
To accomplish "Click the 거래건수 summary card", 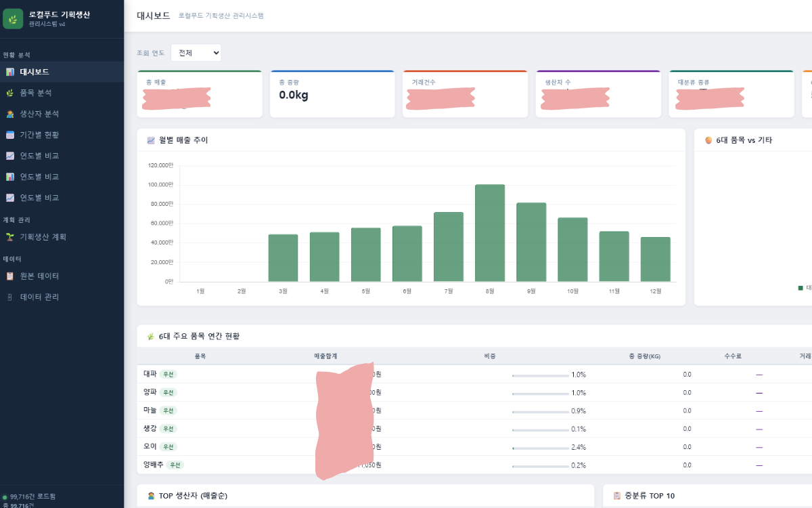I will 465,94.
